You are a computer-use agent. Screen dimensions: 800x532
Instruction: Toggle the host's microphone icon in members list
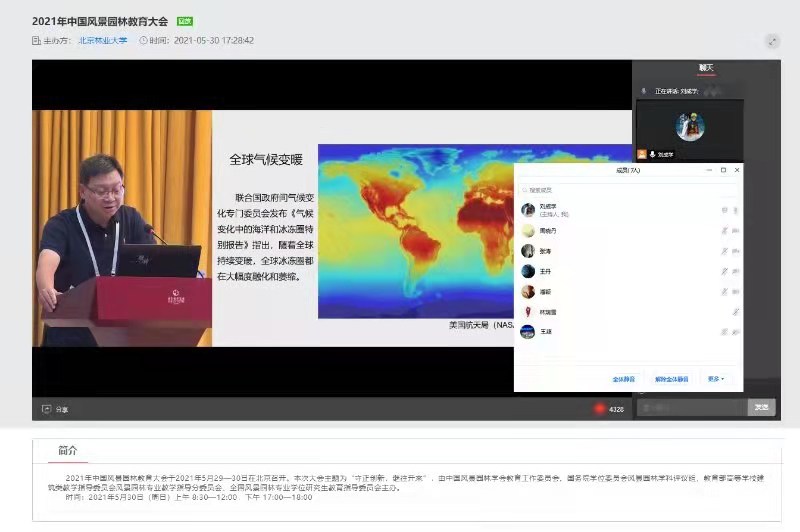click(736, 210)
